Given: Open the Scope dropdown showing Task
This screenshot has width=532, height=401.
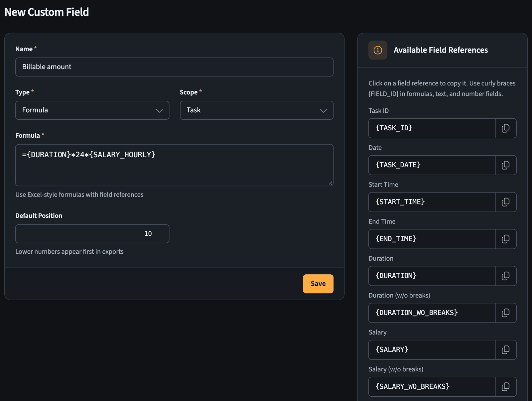Looking at the screenshot, I should pos(257,110).
